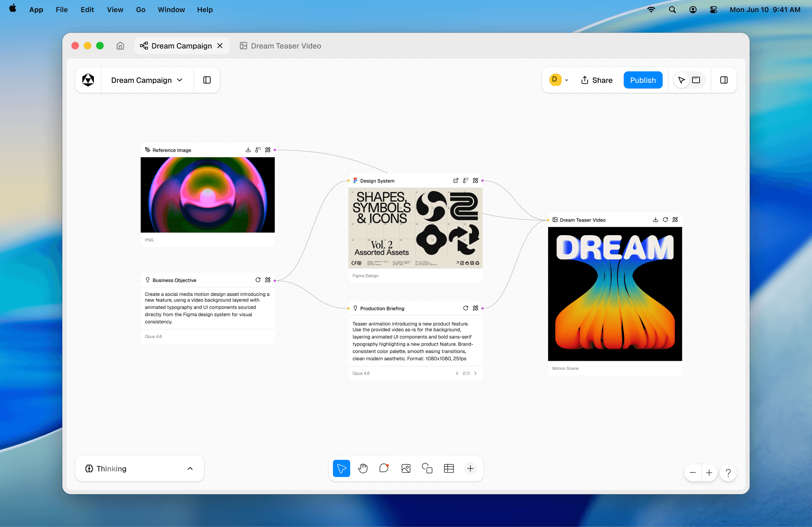Open the Window menu
This screenshot has height=527, width=812.
(x=171, y=10)
